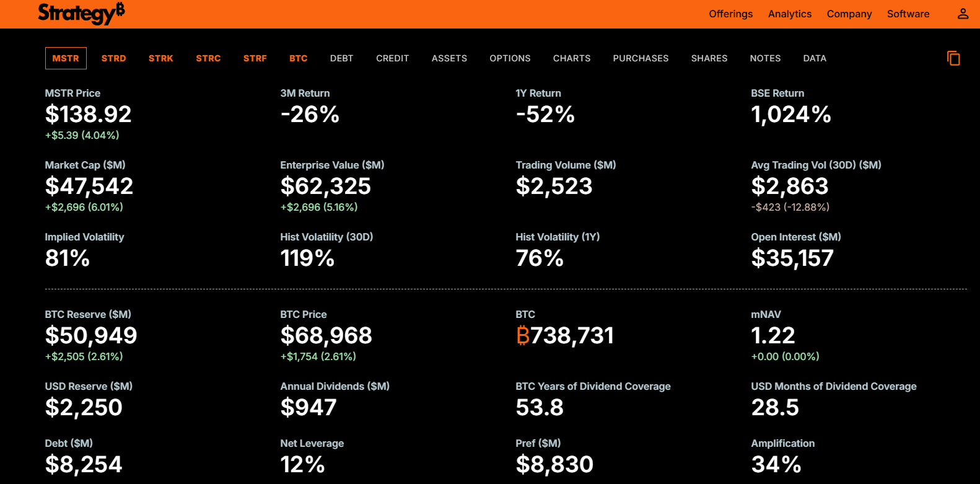This screenshot has height=484, width=980.
Task: Switch to the STRD tab
Action: tap(114, 58)
